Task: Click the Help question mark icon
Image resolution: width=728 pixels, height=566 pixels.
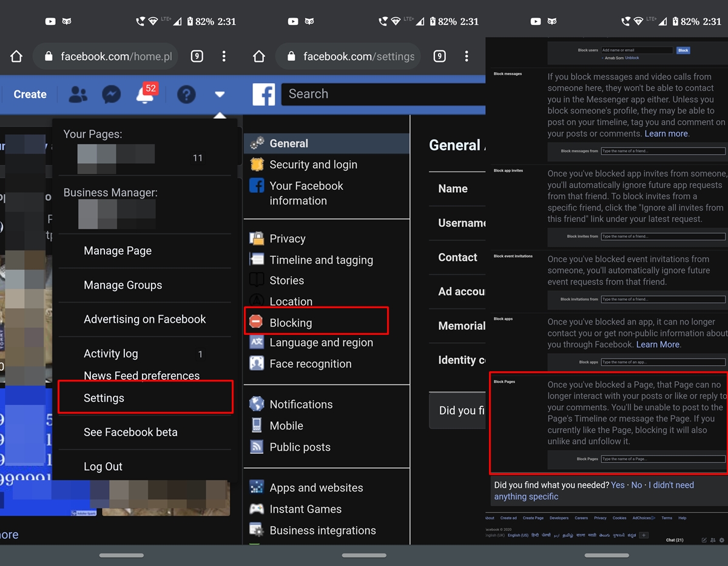Action: (x=186, y=95)
